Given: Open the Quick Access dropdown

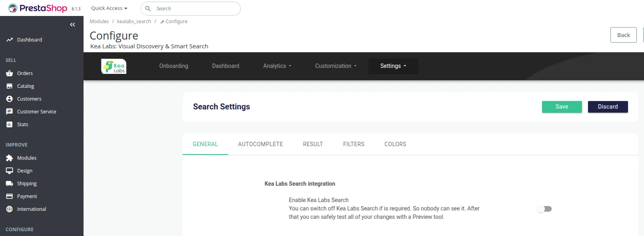Looking at the screenshot, I should pos(109,8).
